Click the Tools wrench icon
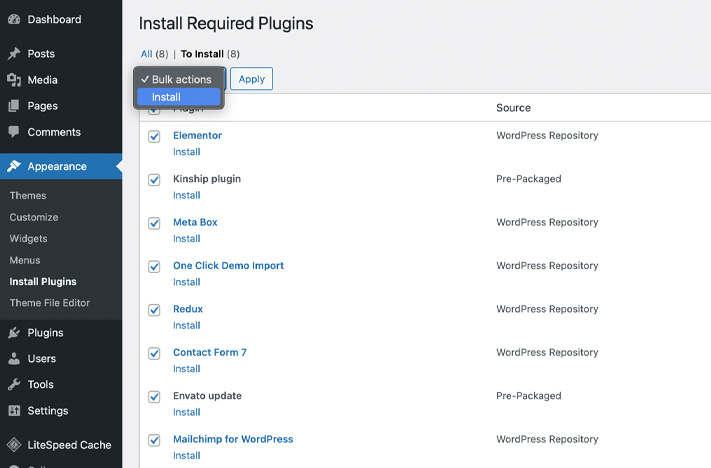 click(14, 384)
